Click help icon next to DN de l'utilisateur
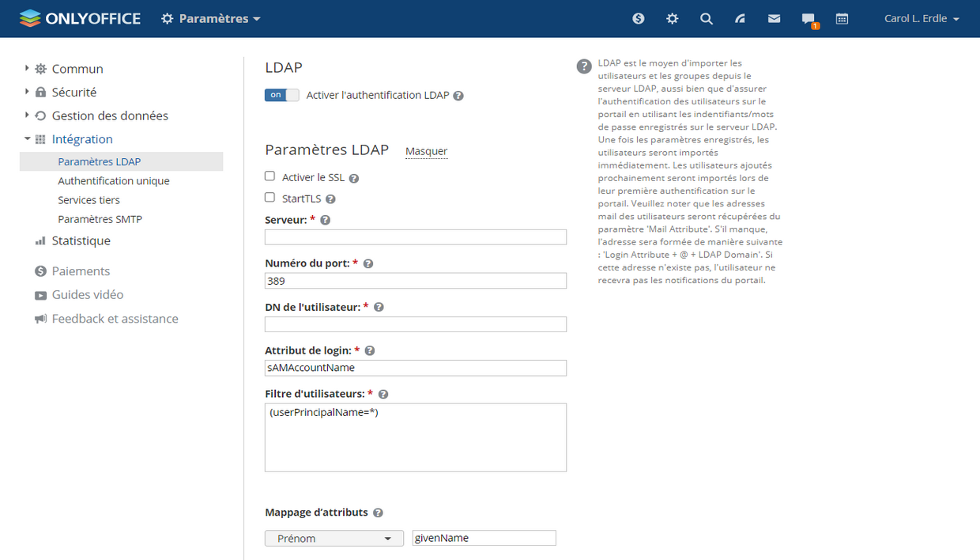 (379, 308)
